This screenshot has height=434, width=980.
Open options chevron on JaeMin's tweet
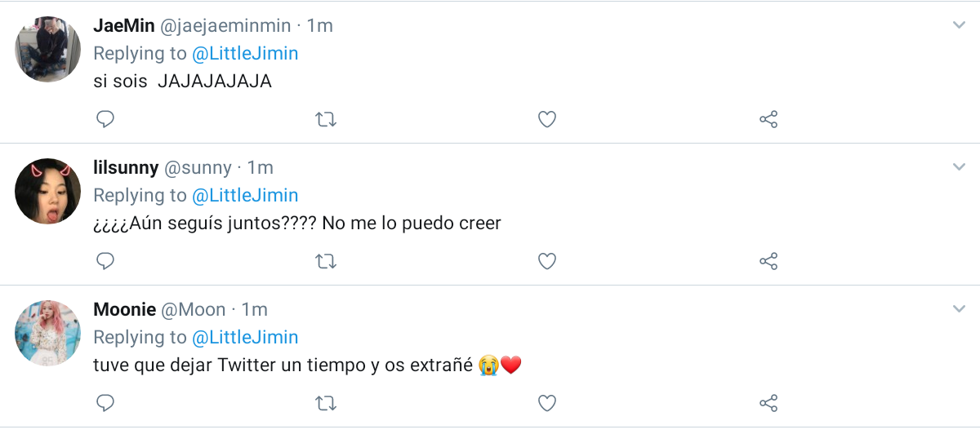point(960,25)
